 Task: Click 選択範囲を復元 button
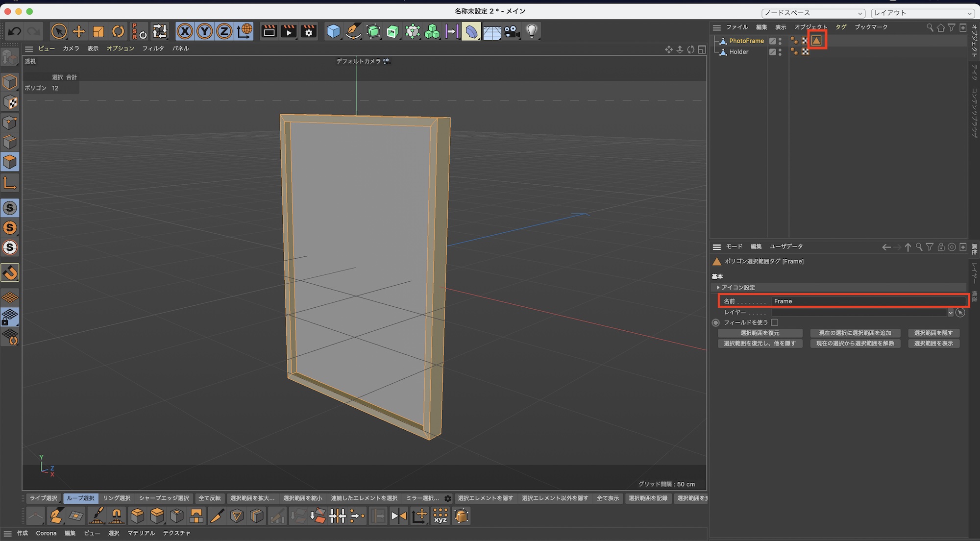759,333
